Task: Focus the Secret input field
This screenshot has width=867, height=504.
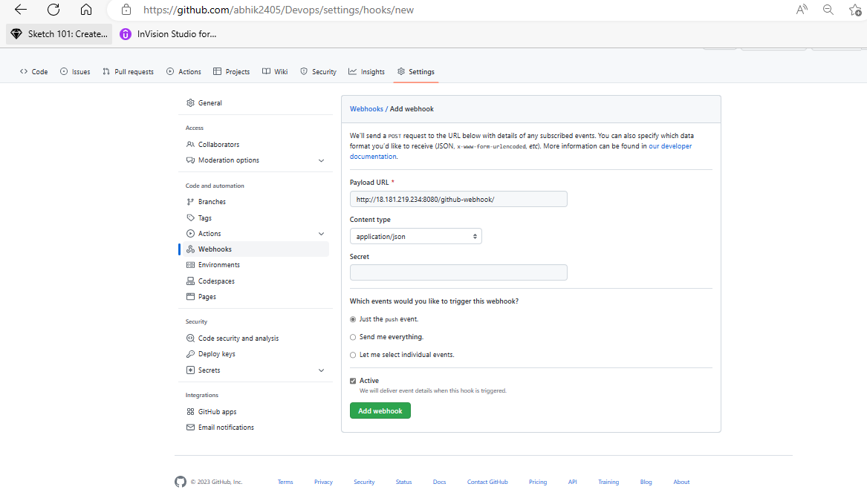Action: point(458,272)
